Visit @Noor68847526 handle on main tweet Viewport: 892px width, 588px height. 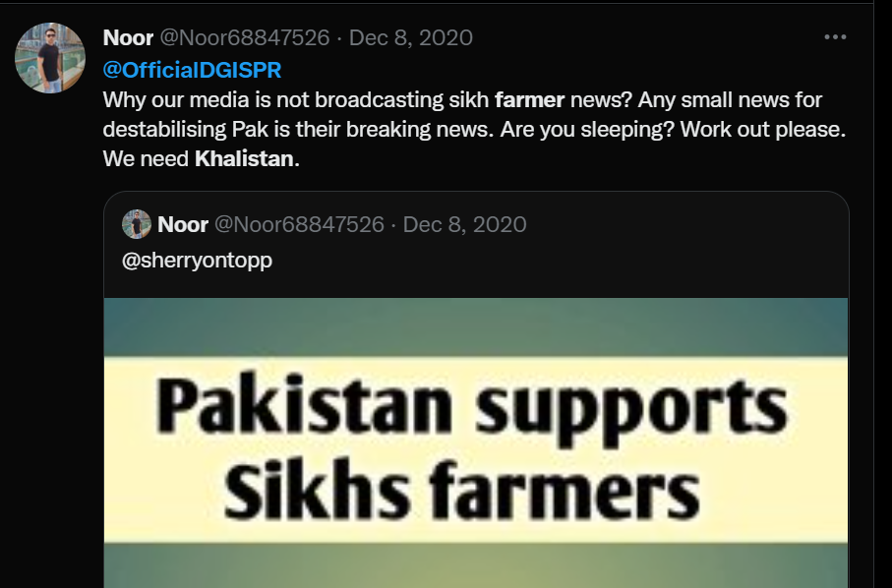pos(245,38)
